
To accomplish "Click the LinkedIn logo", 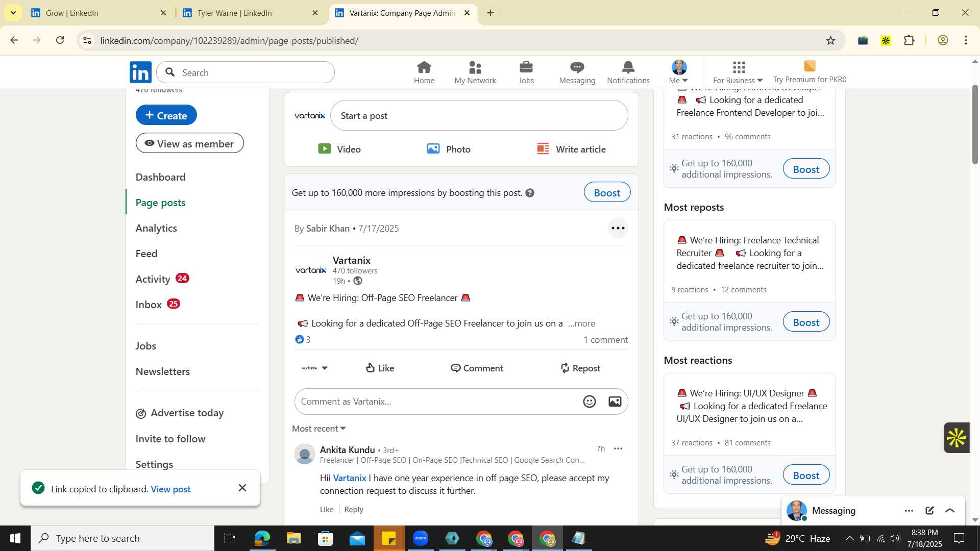I will (x=140, y=72).
